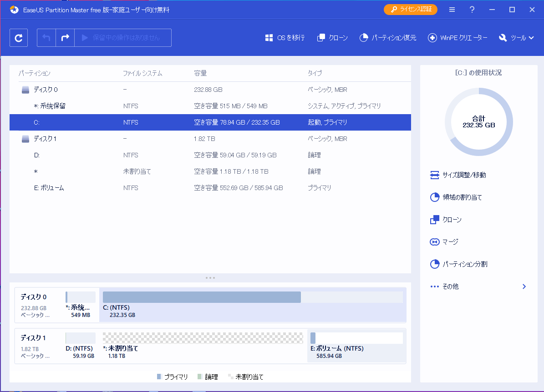Select the ディスク 0 row in the list
544x392 pixels.
click(x=210, y=90)
